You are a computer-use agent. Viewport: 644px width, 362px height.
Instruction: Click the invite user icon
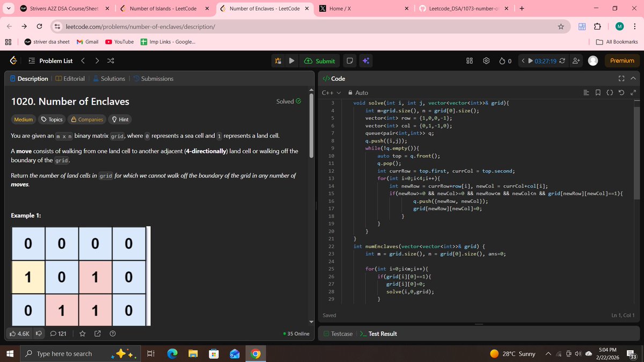[x=576, y=61]
